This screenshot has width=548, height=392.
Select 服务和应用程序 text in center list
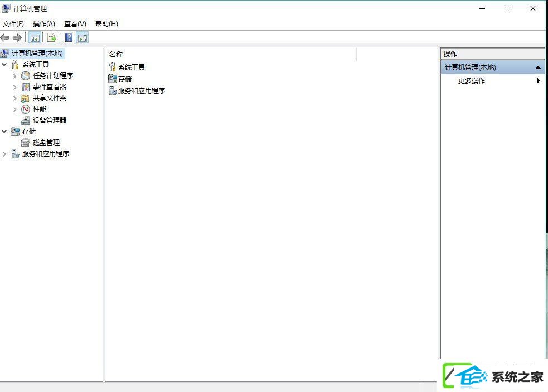click(x=142, y=90)
